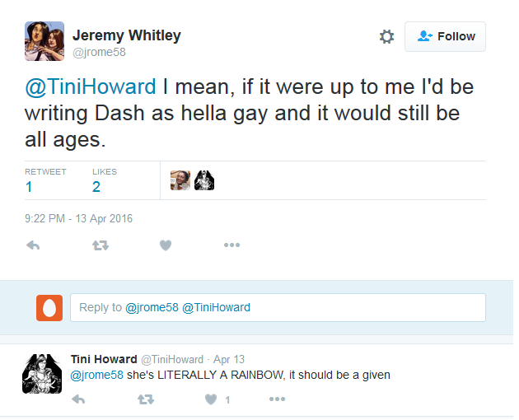Screen dimensions: 519x420
Task: Open the tweet settings gear menu
Action: [386, 37]
